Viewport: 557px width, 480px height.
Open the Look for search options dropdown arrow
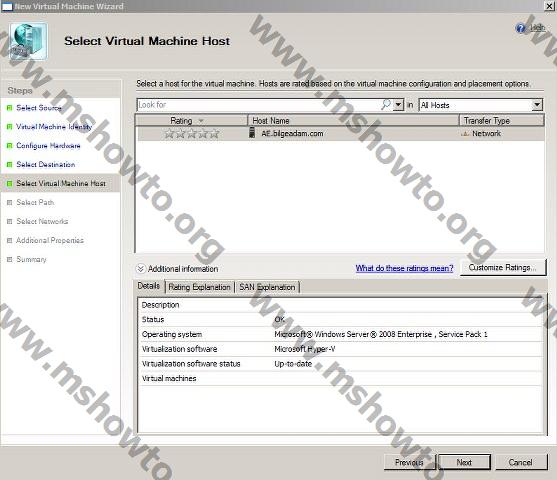(x=399, y=105)
